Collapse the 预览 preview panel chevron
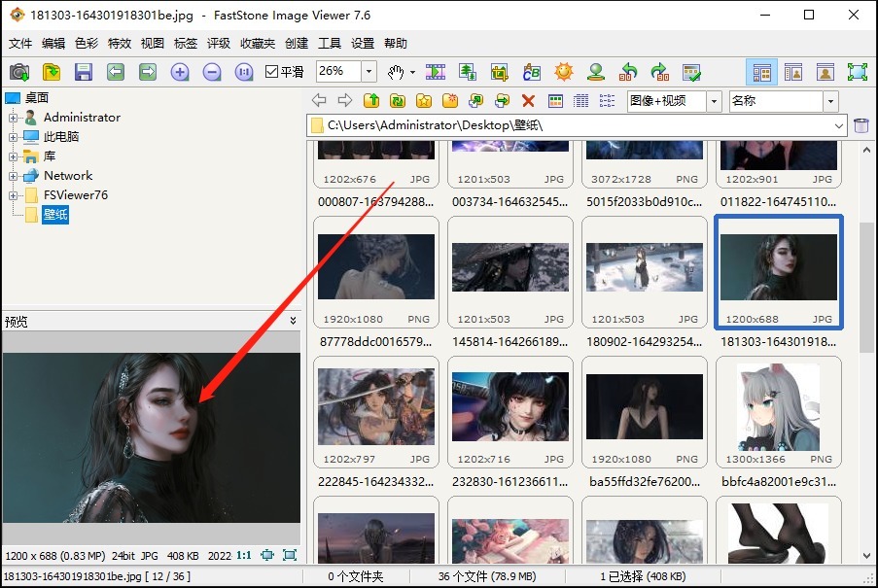Screen dimensions: 878x588 coord(294,321)
